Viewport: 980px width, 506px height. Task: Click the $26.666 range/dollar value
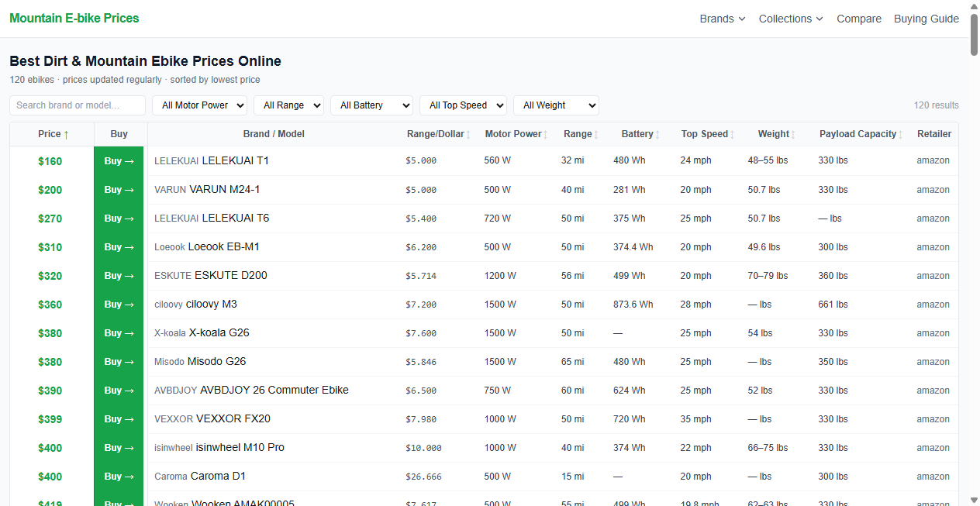(423, 477)
